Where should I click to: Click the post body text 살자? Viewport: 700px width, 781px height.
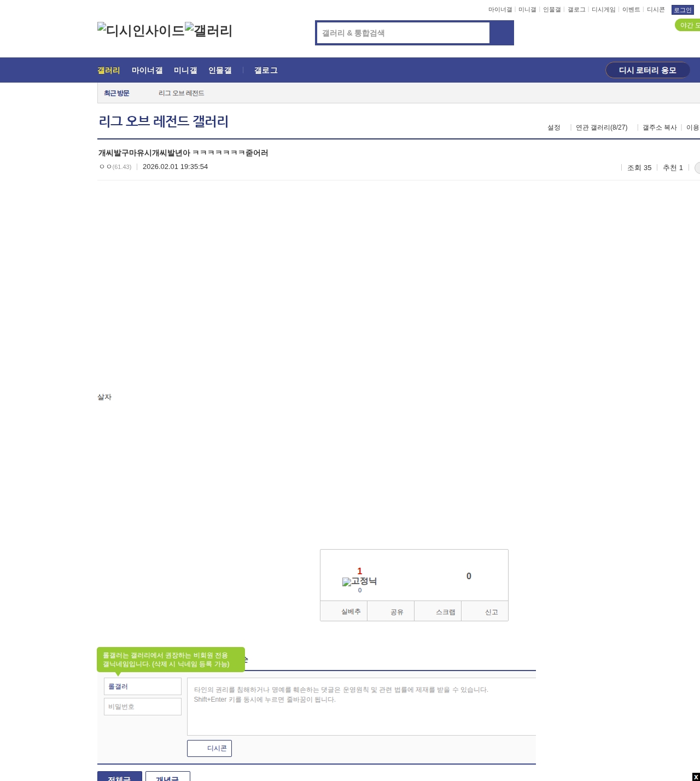coord(104,397)
